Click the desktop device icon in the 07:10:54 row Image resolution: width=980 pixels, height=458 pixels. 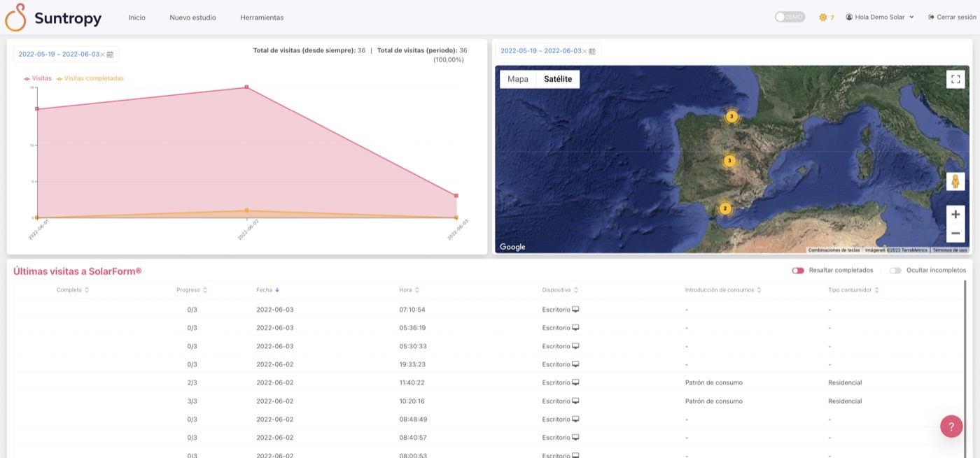pyautogui.click(x=575, y=309)
